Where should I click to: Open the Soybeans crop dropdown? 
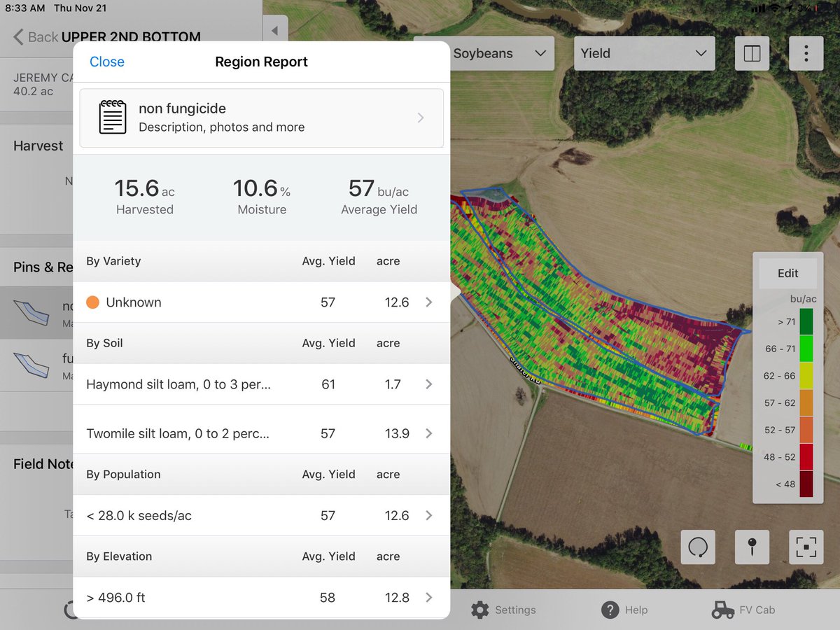[x=497, y=53]
